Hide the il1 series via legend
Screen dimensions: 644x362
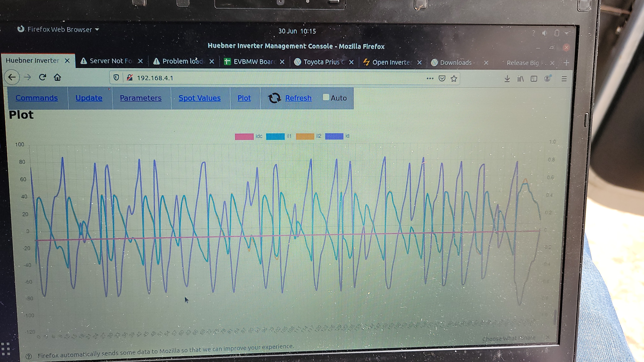point(275,136)
